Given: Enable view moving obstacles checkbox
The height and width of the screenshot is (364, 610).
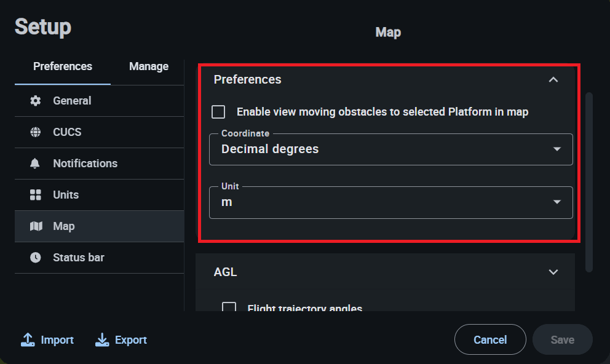Looking at the screenshot, I should tap(218, 112).
